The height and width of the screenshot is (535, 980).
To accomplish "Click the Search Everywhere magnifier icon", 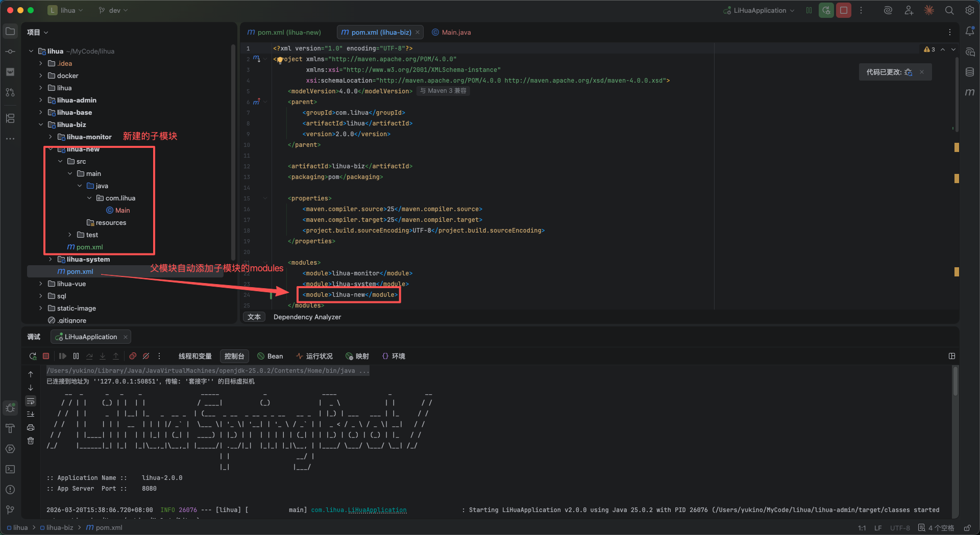I will point(949,10).
